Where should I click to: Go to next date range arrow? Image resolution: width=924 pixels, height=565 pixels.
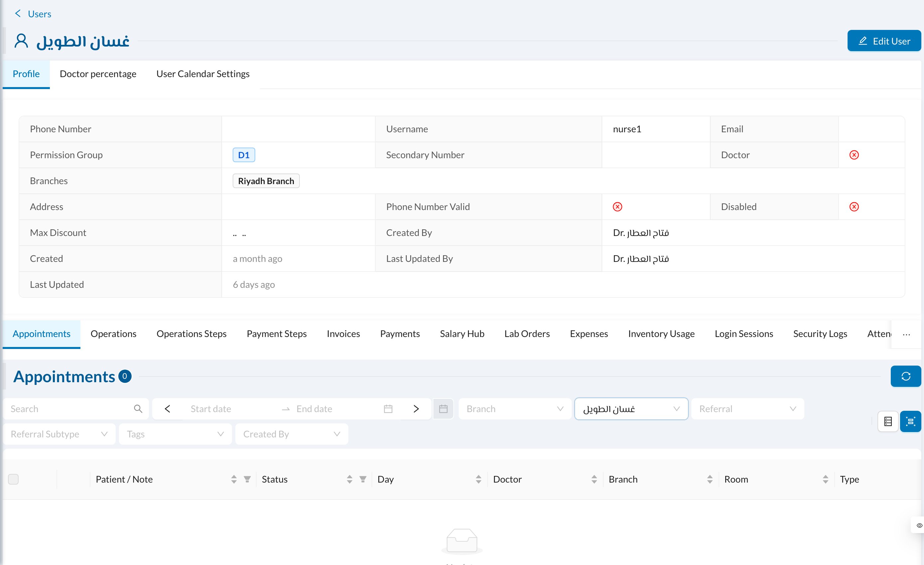(416, 409)
